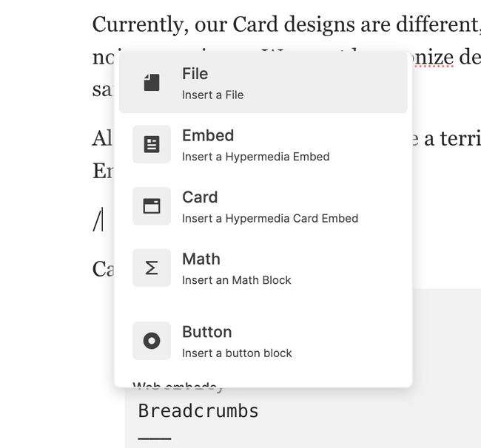
Task: Click 'Insert a Hypermedia Embed' description text
Action: 255,157
